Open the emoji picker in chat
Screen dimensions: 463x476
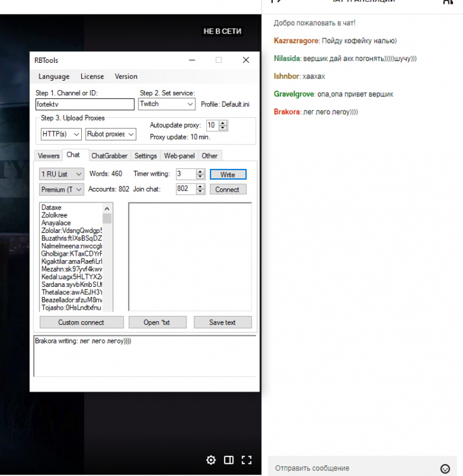pos(445,468)
